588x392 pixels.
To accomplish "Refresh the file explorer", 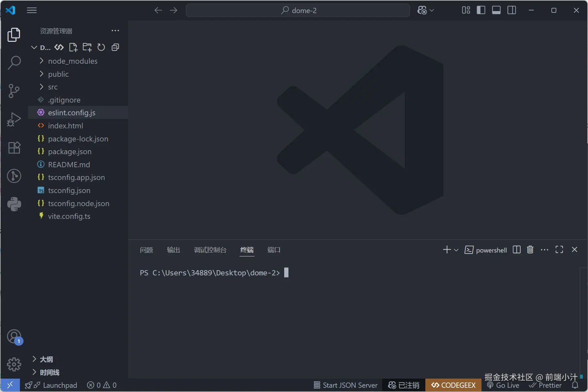I will (x=101, y=47).
